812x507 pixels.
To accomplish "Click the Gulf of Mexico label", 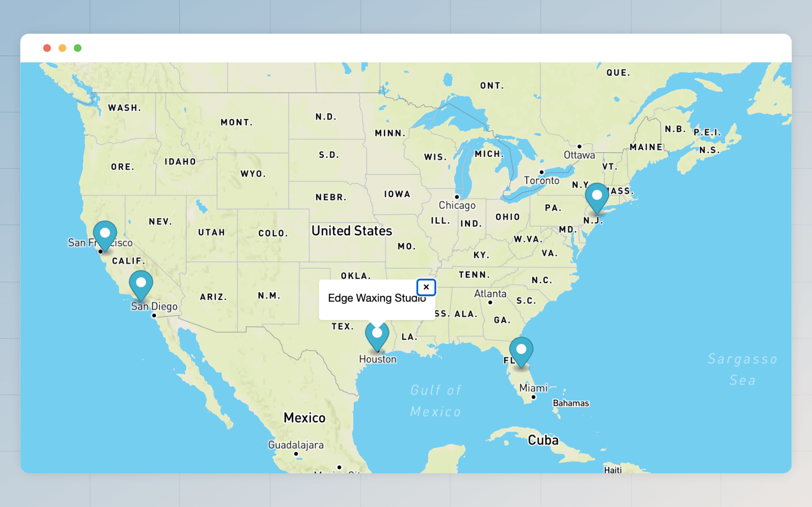I will tap(436, 401).
